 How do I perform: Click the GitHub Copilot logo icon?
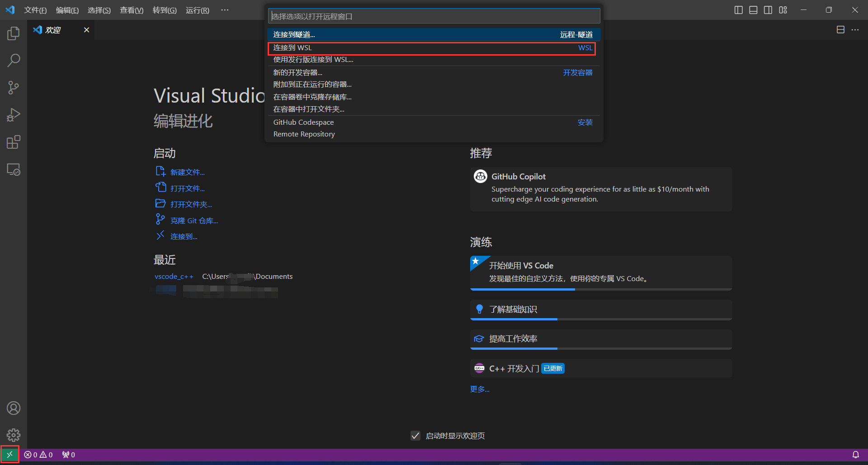480,176
